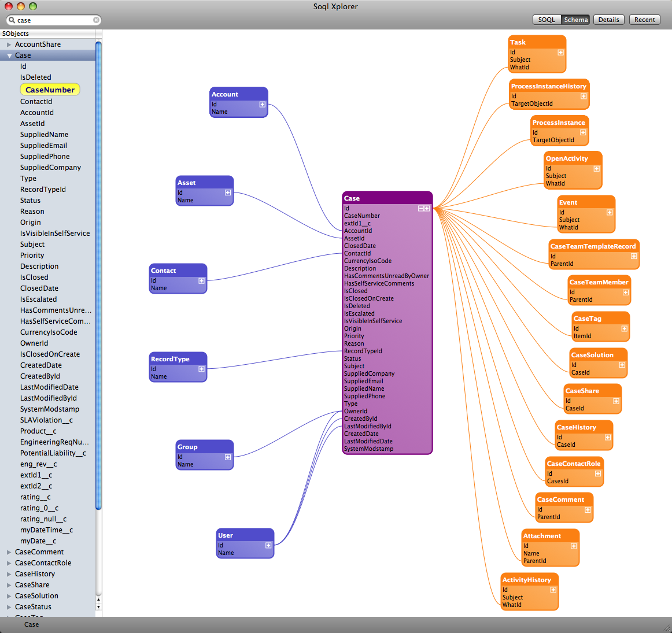
Task: Expand the CaseStatus tree item
Action: click(x=9, y=607)
